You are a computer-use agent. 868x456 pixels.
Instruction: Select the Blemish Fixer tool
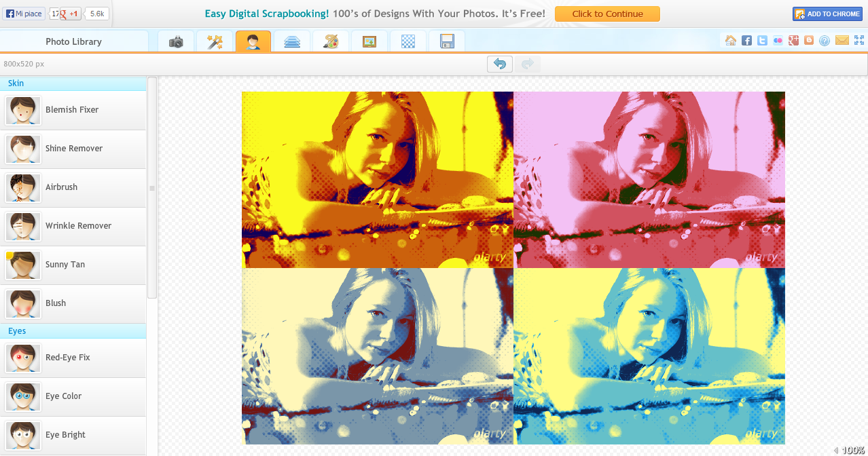pyautogui.click(x=71, y=109)
